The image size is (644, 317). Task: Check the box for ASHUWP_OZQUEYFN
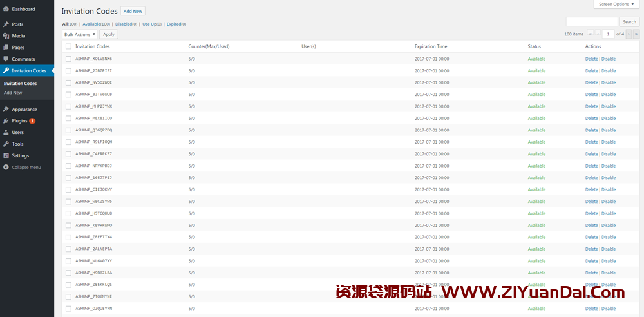[x=69, y=309]
